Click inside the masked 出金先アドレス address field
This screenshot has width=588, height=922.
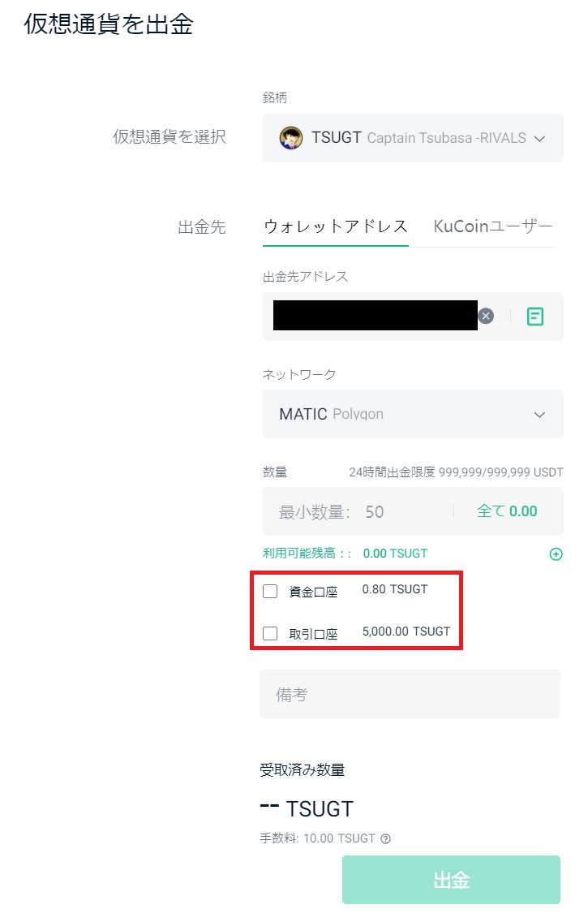click(x=373, y=316)
